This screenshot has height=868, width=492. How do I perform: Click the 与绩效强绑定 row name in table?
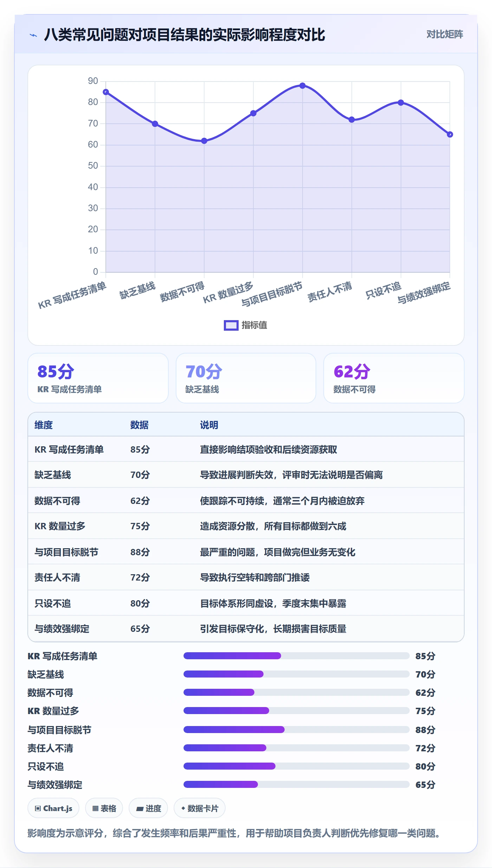coord(62,629)
